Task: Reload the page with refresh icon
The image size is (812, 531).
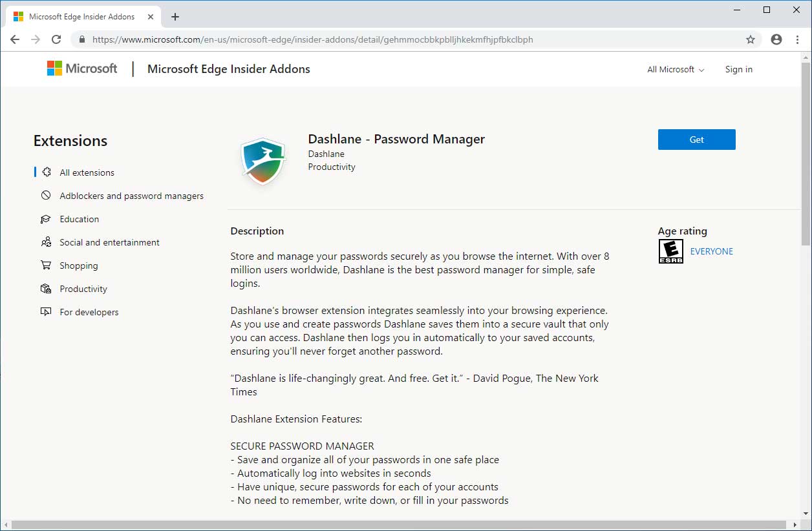Action: click(x=56, y=39)
